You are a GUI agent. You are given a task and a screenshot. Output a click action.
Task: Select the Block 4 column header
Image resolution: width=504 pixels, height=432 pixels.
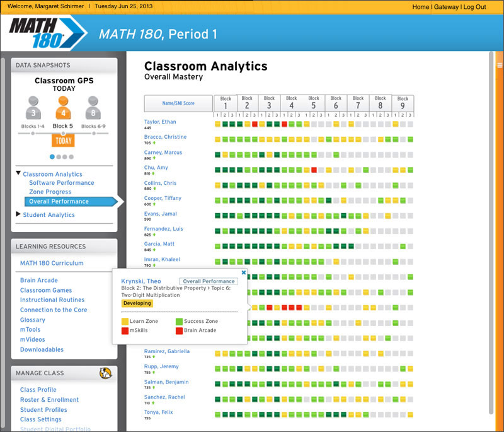point(291,103)
